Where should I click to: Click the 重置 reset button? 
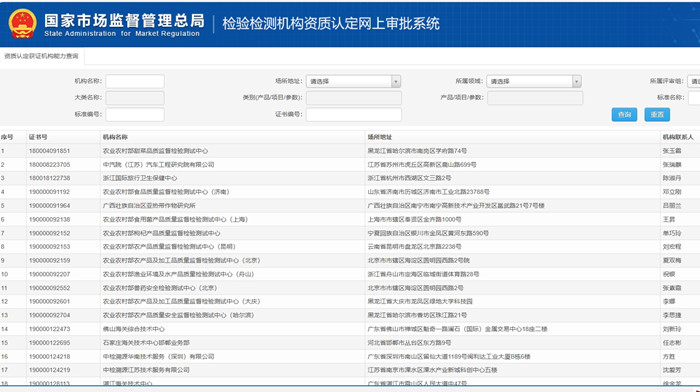click(x=657, y=115)
